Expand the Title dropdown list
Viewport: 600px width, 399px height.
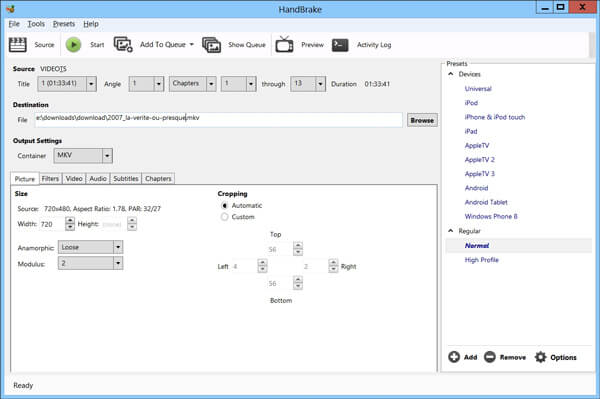[x=91, y=84]
